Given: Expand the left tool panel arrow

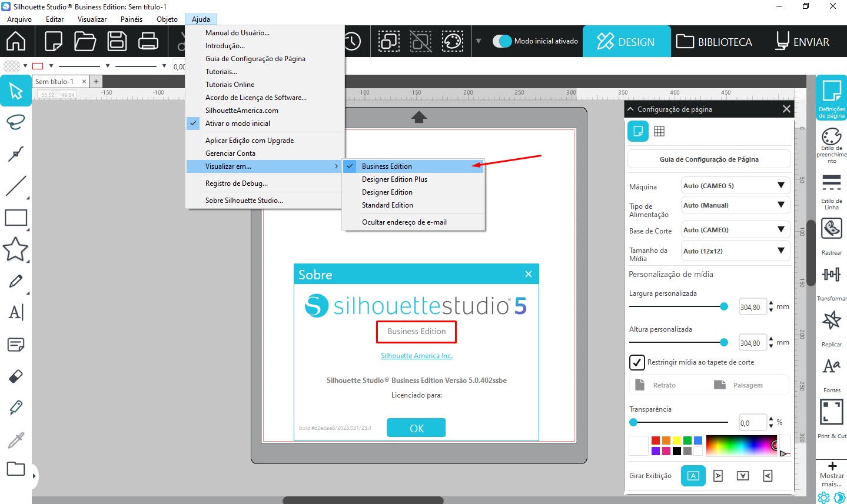Looking at the screenshot, I should [34, 476].
